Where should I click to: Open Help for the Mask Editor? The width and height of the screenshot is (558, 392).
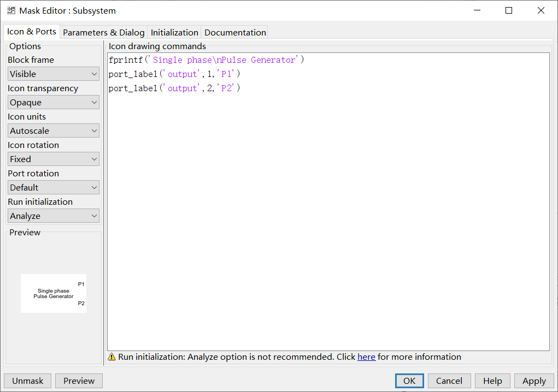tap(492, 381)
